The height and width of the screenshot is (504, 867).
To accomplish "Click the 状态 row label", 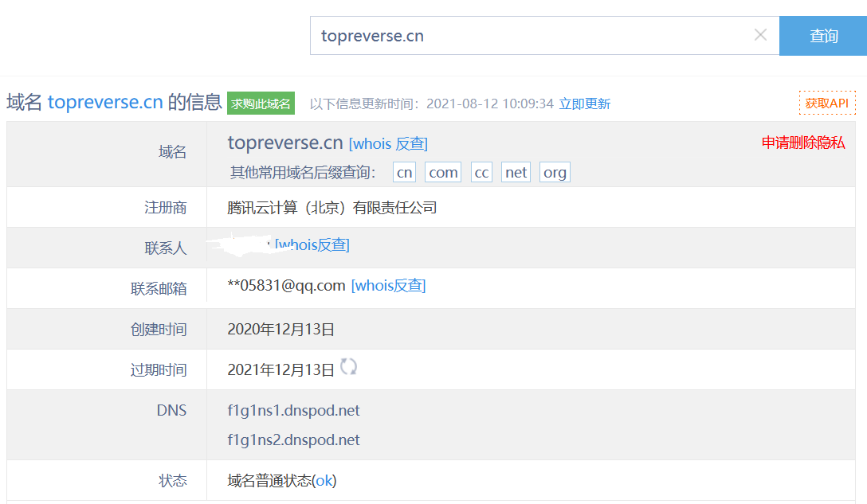I will coord(172,481).
